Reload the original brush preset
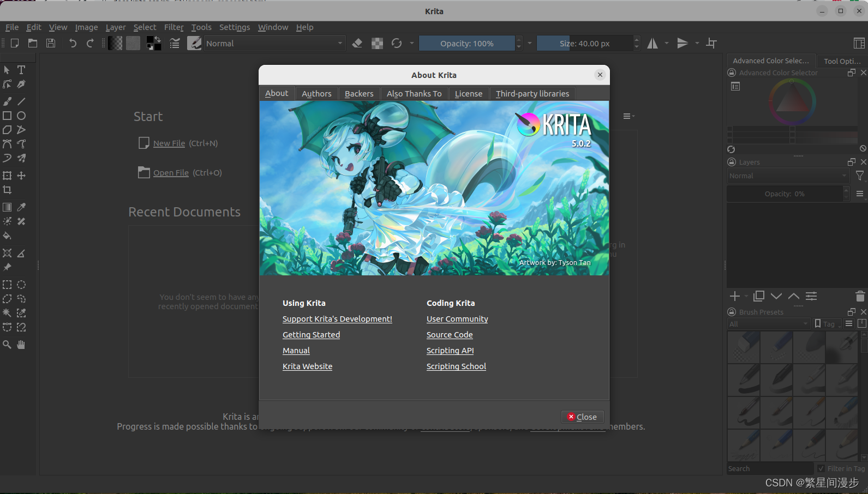 click(x=397, y=43)
